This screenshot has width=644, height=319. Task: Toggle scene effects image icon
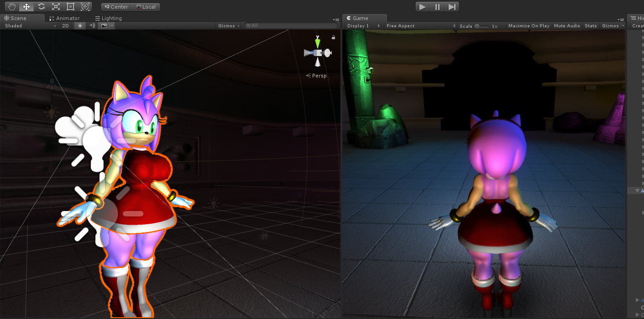pyautogui.click(x=104, y=26)
